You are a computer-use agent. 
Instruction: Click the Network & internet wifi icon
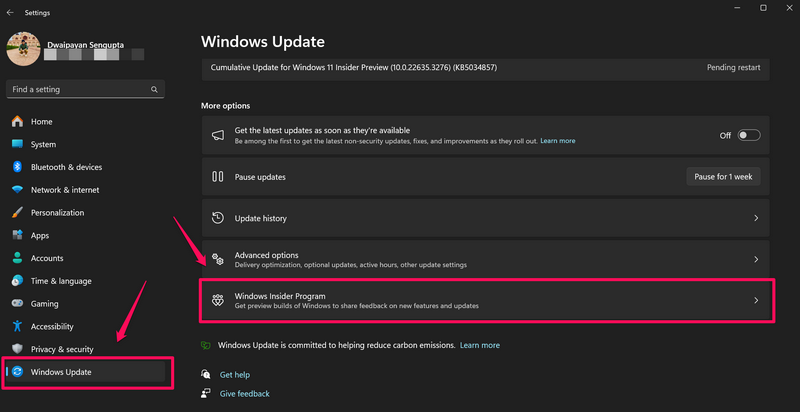(x=18, y=190)
